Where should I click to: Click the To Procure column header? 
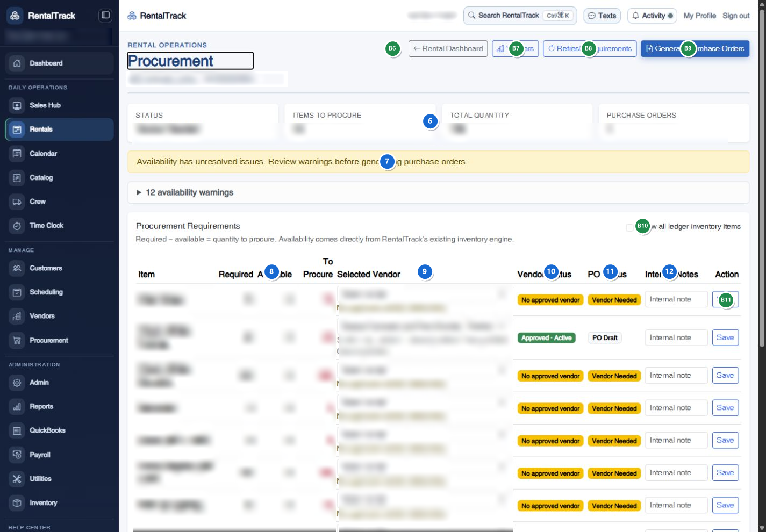coord(318,268)
